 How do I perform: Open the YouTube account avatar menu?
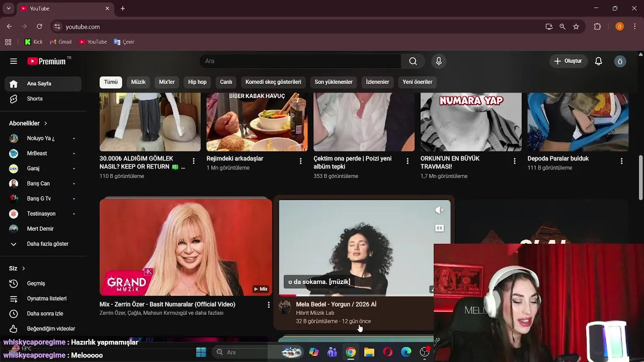pos(620,61)
